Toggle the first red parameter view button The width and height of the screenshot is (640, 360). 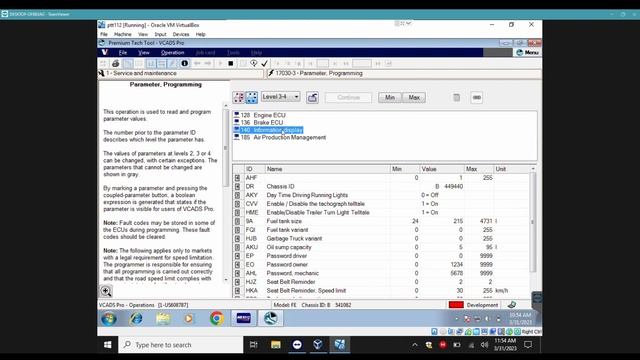(x=239, y=97)
